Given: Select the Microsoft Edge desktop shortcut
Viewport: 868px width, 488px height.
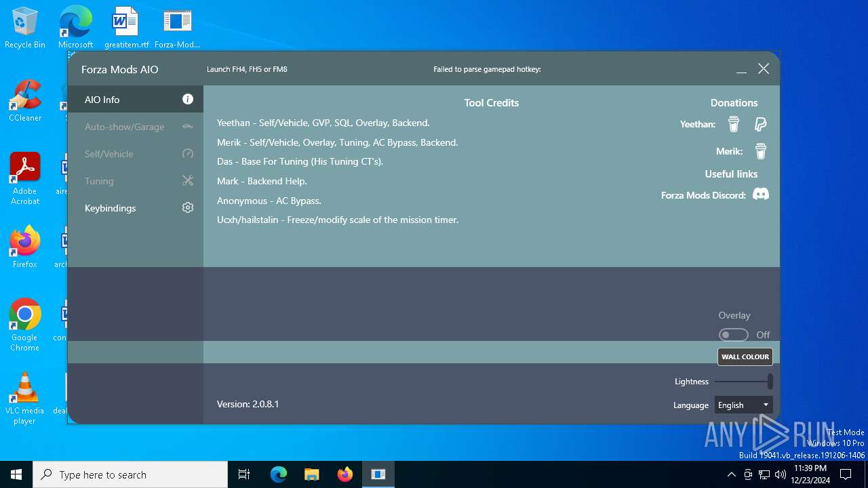Looking at the screenshot, I should point(75,28).
